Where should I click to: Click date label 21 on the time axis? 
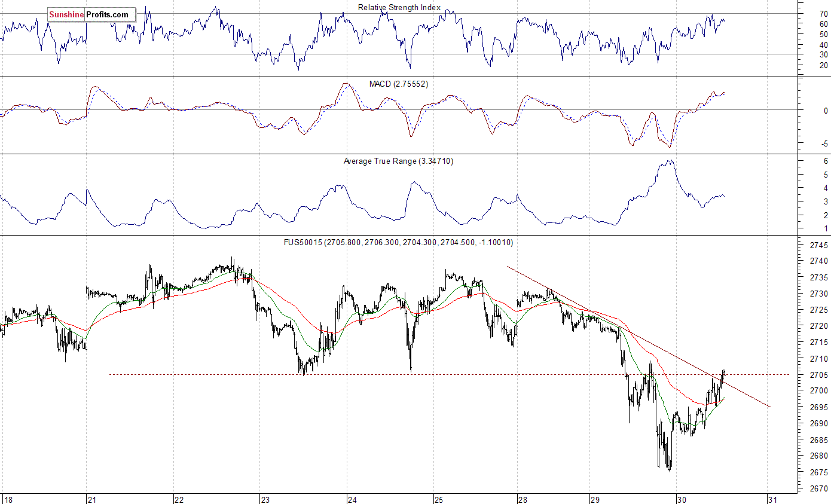tap(93, 499)
